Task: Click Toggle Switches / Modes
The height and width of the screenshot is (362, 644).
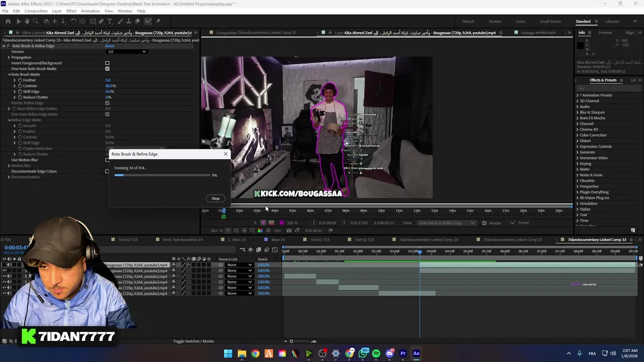Action: (x=194, y=341)
